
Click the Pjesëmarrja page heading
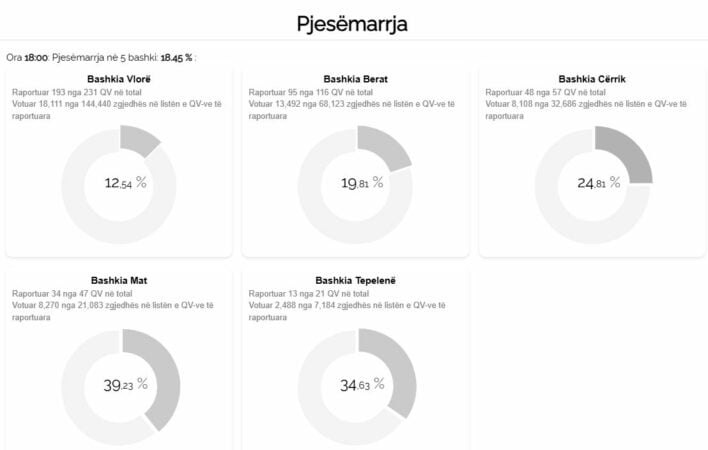pyautogui.click(x=352, y=22)
